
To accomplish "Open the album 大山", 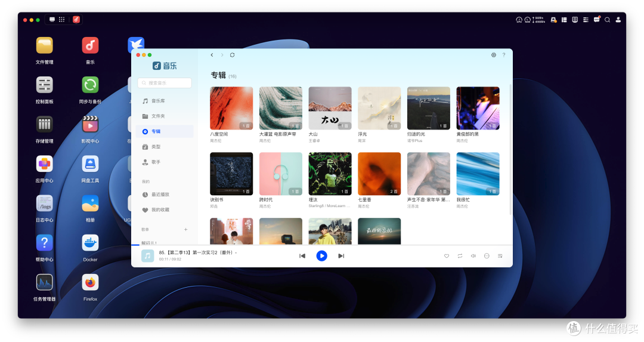I will click(330, 108).
